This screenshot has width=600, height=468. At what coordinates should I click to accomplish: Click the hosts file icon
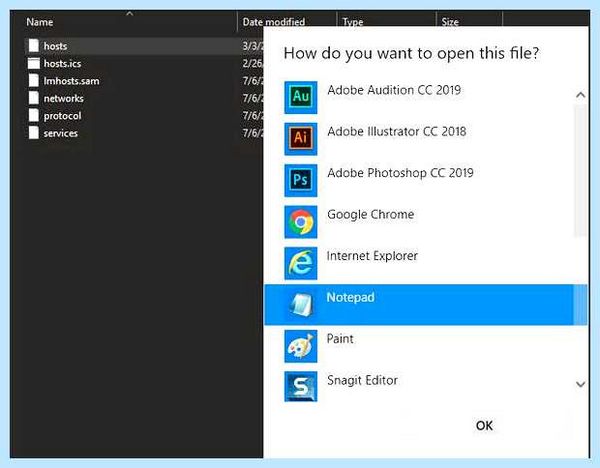click(x=34, y=46)
